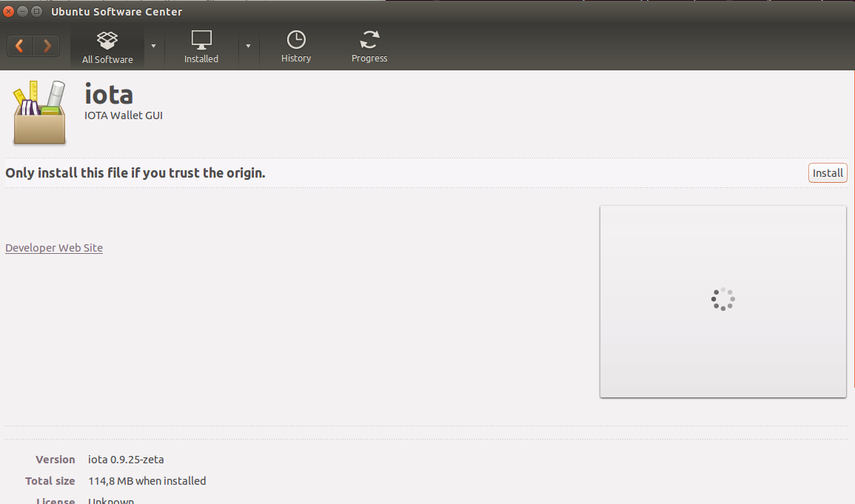Maximize the Ubuntu Software Center window
Screen dimensions: 855x504
click(36, 11)
